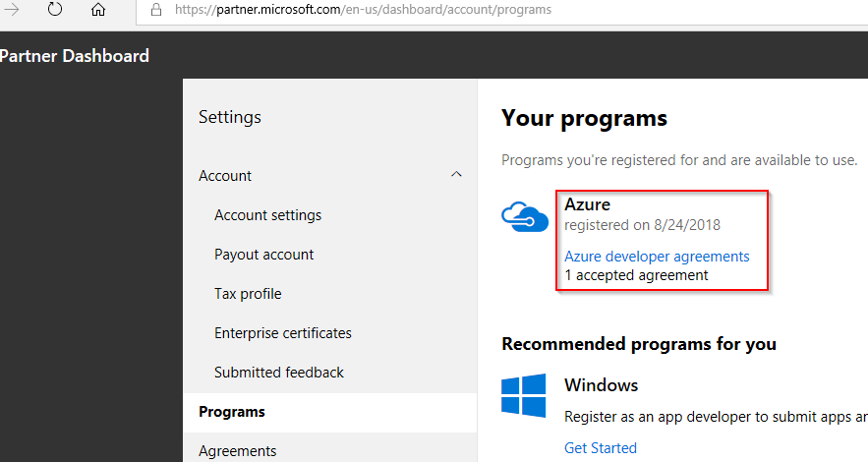Click Get Started link under Windows
This screenshot has height=462, width=868.
click(601, 447)
